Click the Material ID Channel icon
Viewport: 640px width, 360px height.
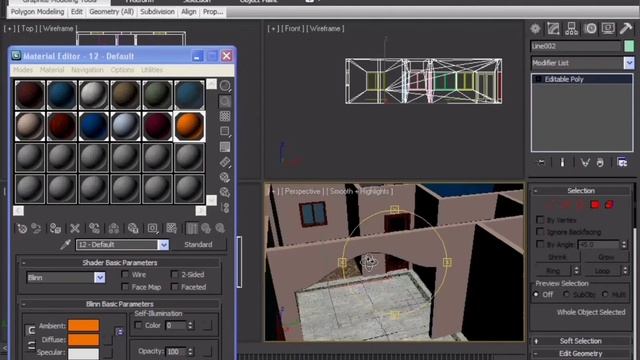click(152, 229)
